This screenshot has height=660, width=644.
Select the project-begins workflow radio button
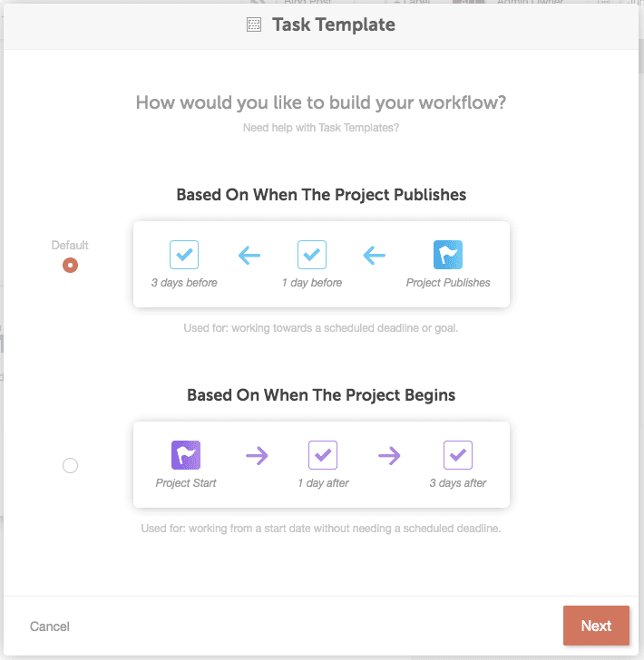(71, 466)
